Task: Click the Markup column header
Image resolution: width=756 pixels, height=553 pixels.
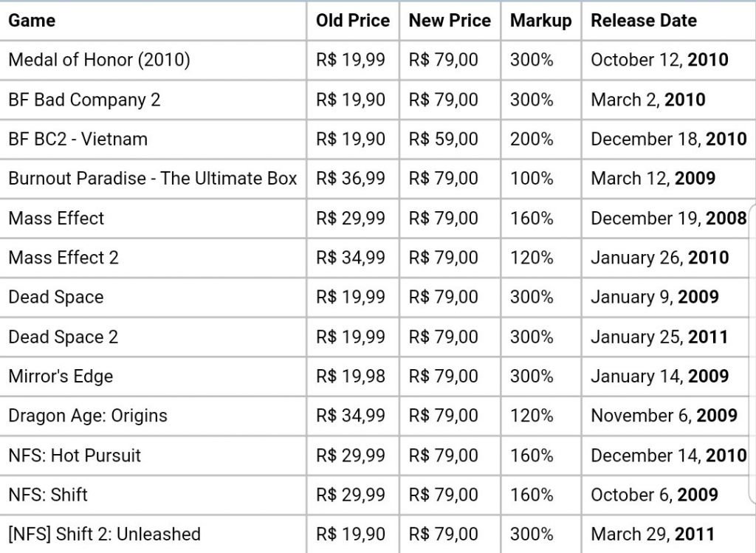Action: click(541, 21)
